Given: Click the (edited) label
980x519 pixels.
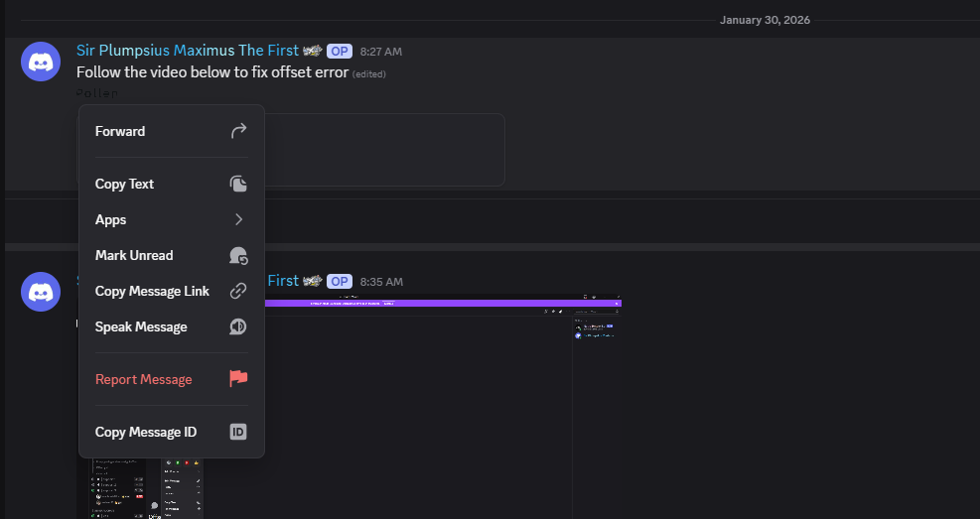Looking at the screenshot, I should [x=368, y=73].
